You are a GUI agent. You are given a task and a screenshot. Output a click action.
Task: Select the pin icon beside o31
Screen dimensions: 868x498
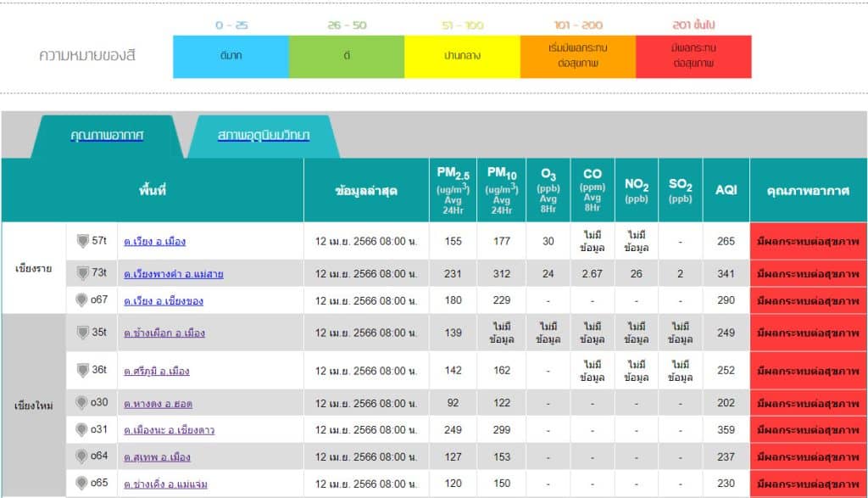click(82, 429)
